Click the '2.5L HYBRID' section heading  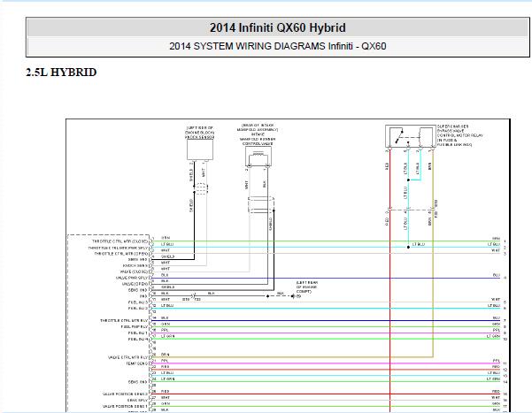click(x=61, y=73)
